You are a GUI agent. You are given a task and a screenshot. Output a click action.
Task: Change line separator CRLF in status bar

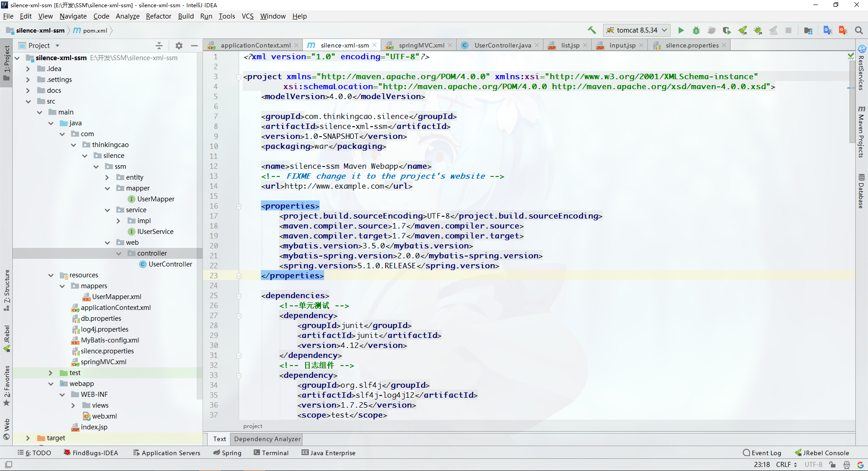(x=787, y=465)
